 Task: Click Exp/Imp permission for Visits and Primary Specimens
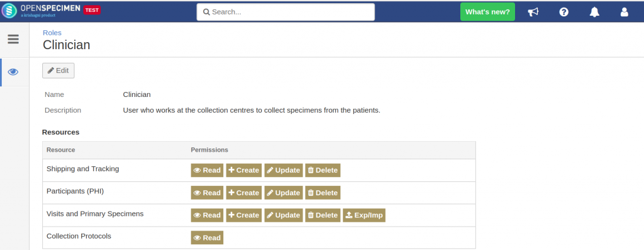pyautogui.click(x=364, y=215)
